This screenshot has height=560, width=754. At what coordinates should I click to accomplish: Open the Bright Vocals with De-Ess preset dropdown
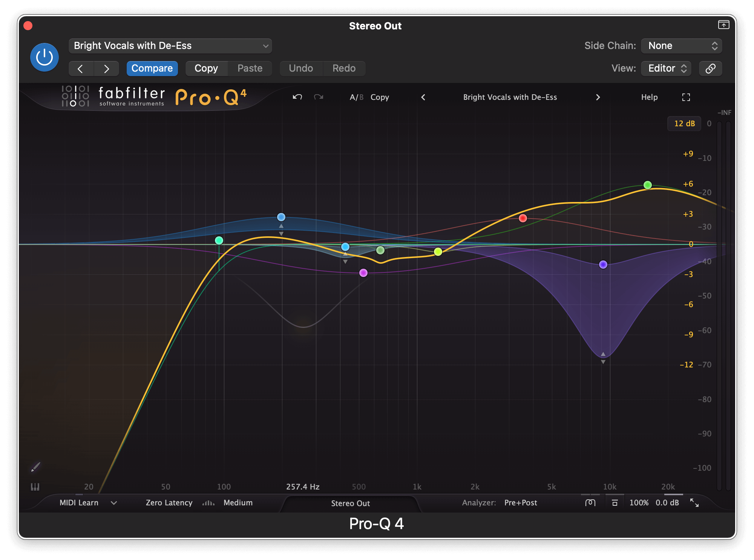pos(170,46)
